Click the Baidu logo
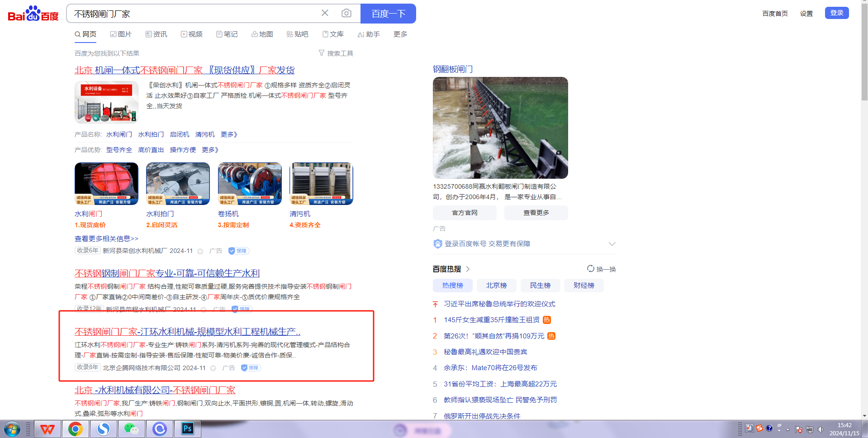868x438 pixels. (x=33, y=14)
